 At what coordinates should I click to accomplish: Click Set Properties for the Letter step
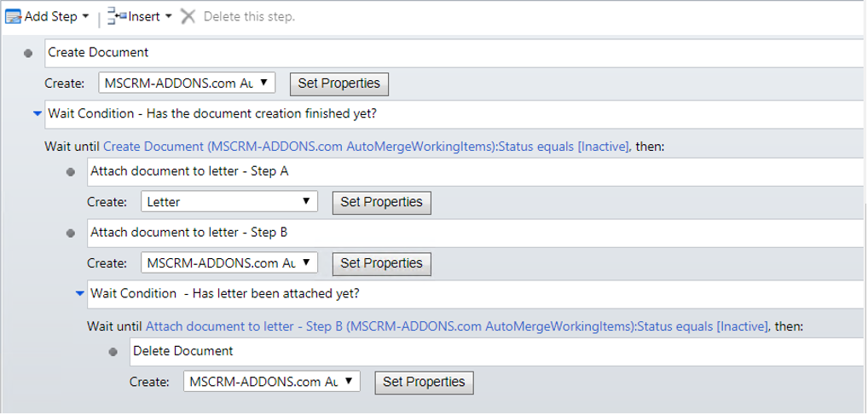381,202
